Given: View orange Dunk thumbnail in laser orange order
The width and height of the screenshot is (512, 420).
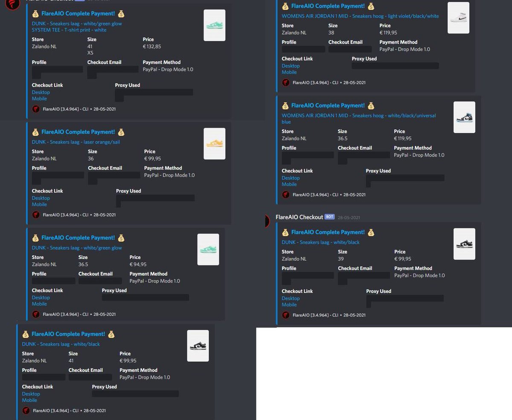Looking at the screenshot, I should (x=214, y=144).
